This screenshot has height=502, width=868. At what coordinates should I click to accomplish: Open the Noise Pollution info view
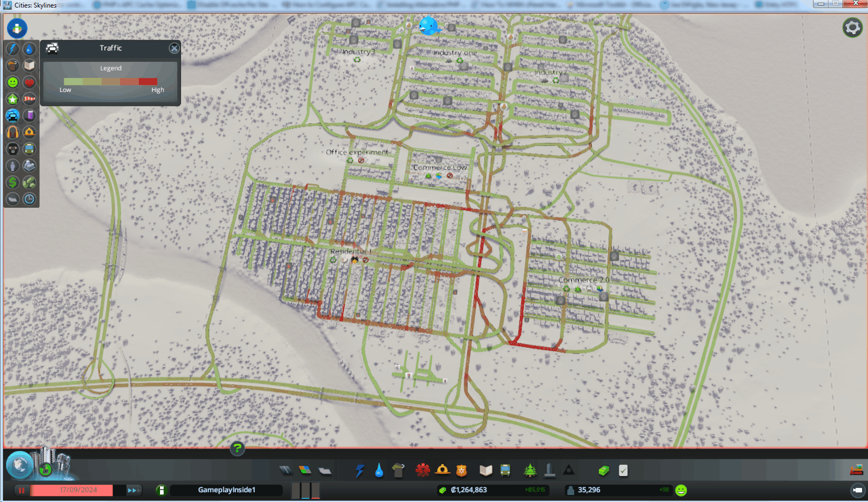click(x=12, y=133)
